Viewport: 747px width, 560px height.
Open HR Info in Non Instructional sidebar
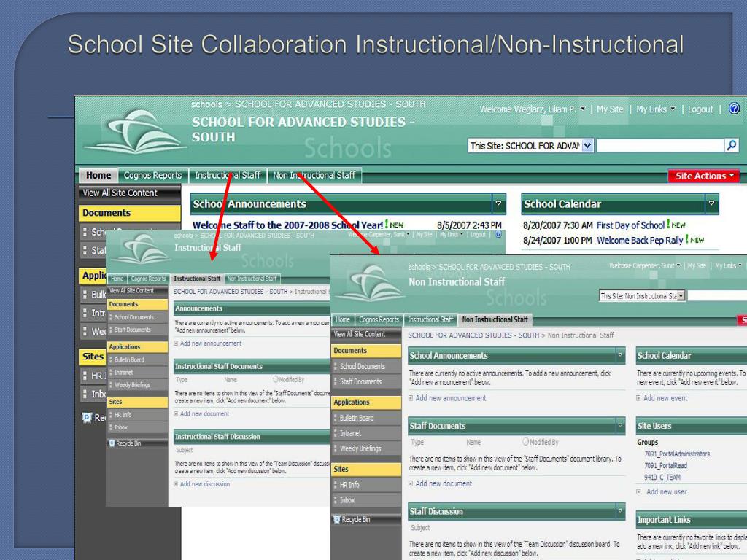coord(349,485)
